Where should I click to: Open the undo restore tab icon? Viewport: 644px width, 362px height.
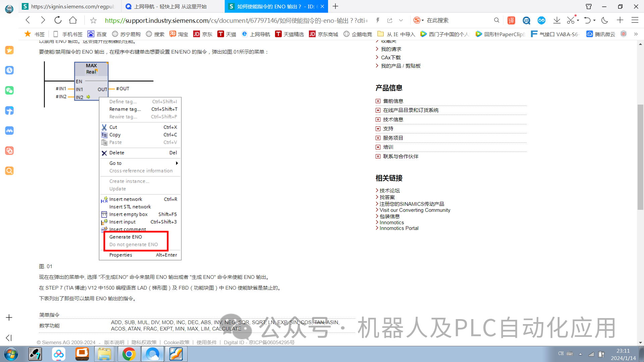click(587, 20)
